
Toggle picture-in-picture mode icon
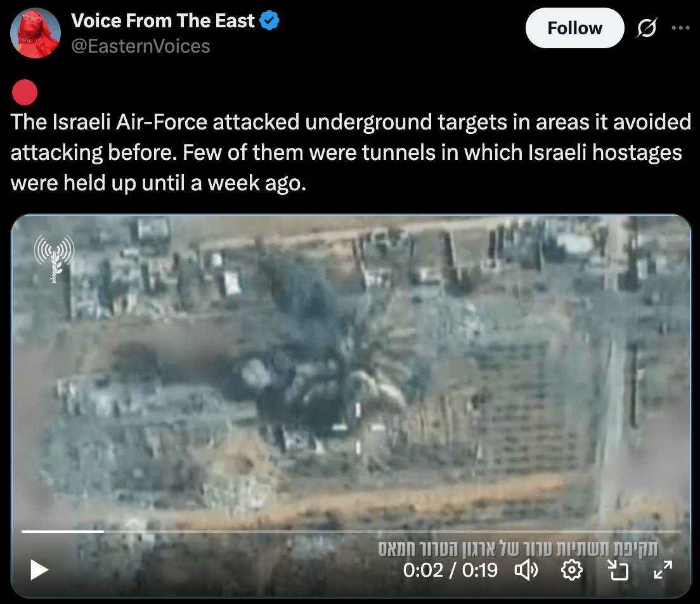[618, 570]
